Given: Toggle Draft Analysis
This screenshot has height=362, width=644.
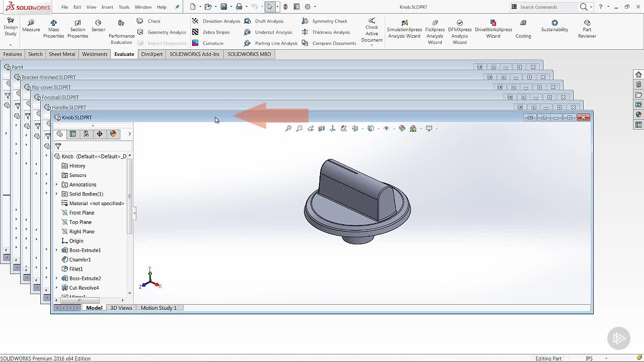Looking at the screenshot, I should 264,21.
